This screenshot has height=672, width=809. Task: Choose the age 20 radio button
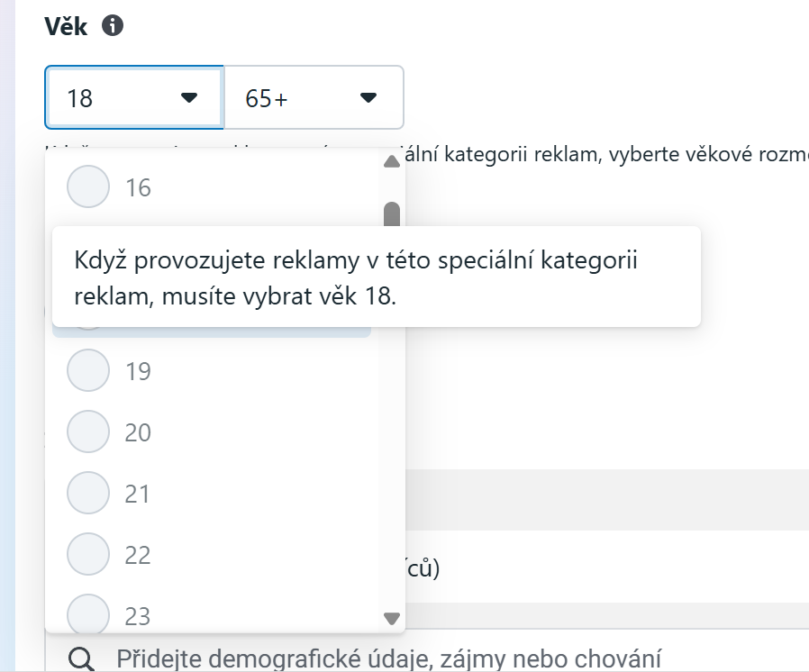[88, 432]
